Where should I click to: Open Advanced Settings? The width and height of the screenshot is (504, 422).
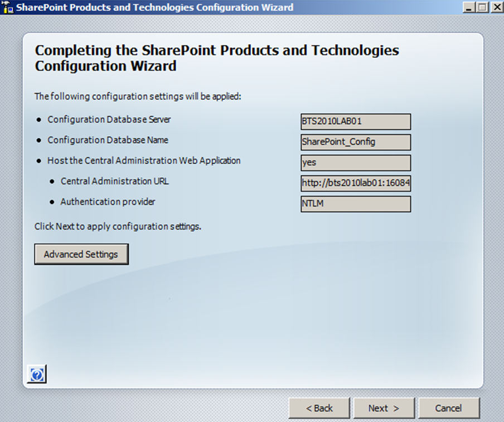81,254
